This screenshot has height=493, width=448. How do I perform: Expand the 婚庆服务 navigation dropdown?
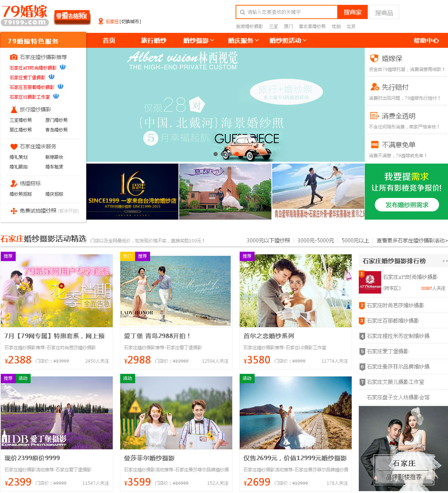coord(243,40)
